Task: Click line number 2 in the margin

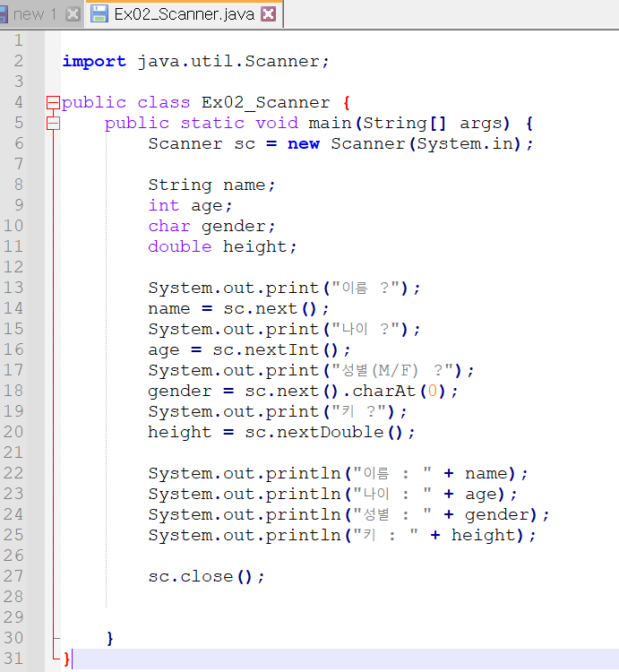Action: (x=19, y=61)
